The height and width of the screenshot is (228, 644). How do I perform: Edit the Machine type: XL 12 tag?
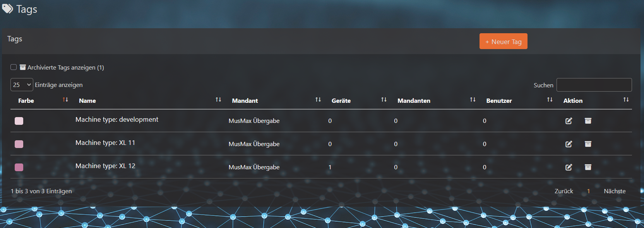click(x=569, y=167)
